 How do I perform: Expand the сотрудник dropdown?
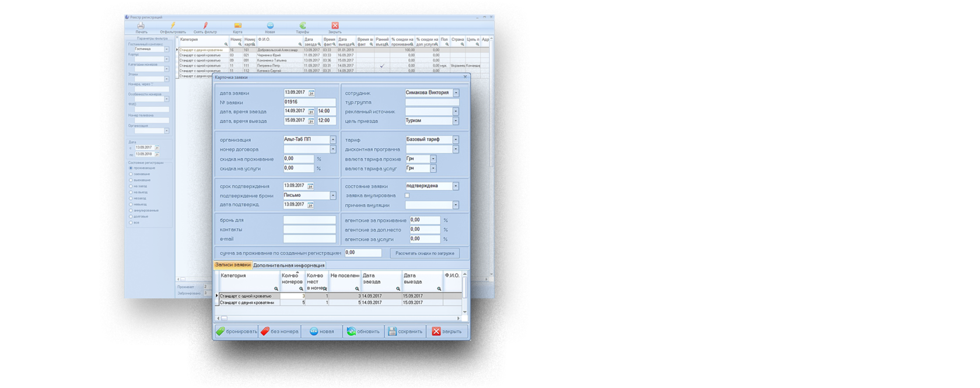pos(456,93)
